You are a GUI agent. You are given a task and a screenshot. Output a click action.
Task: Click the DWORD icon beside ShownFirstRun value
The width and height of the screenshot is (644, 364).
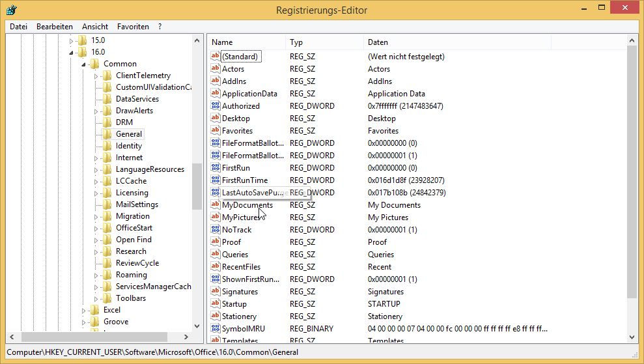tap(216, 279)
